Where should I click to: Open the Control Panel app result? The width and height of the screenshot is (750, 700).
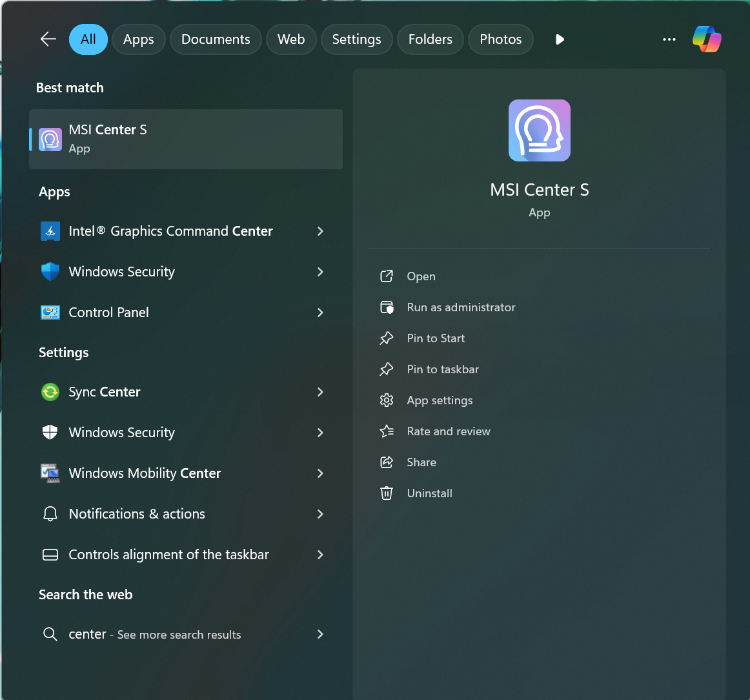(x=108, y=313)
